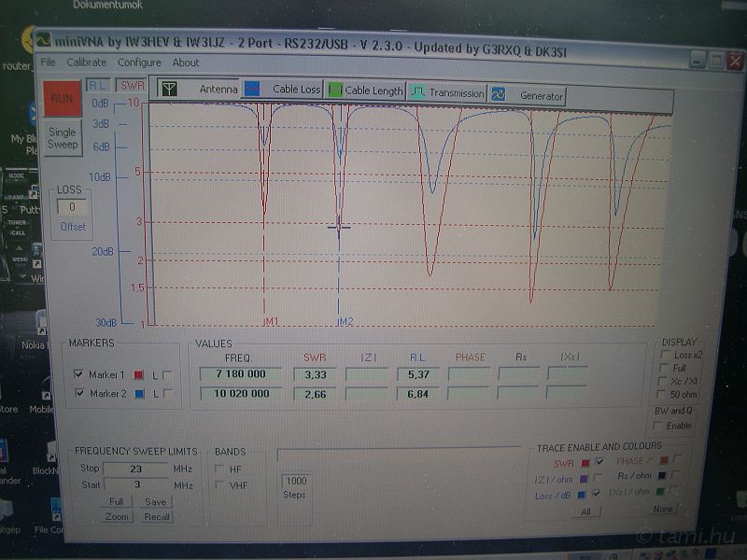Open the Transmission mode

[417, 93]
